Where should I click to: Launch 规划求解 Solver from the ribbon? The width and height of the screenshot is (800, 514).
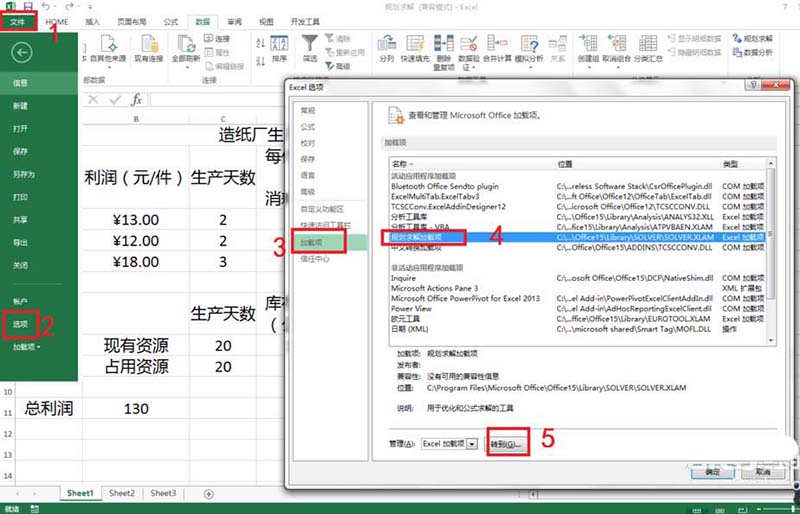(x=753, y=38)
